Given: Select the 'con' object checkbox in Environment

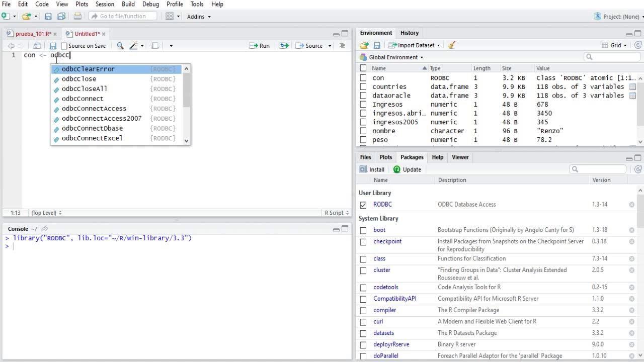Looking at the screenshot, I should pos(363,78).
